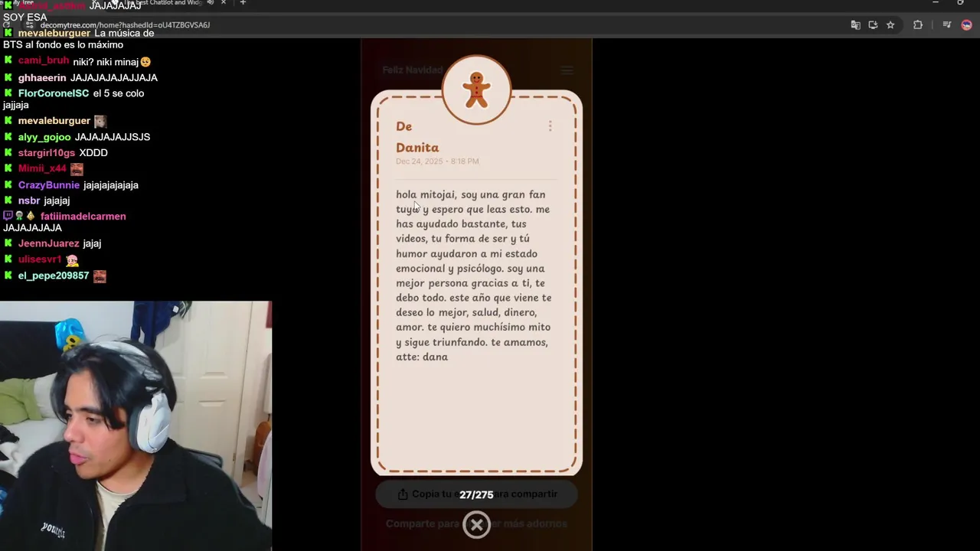Click chat username ulisesvr1
Image resolution: width=980 pixels, height=551 pixels.
40,259
